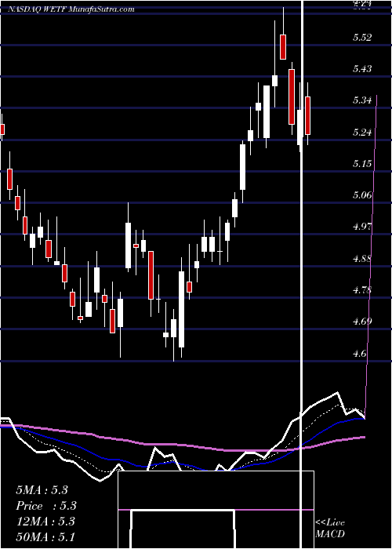
Task: Click the 5.52 price axis label
Action: (x=362, y=38)
